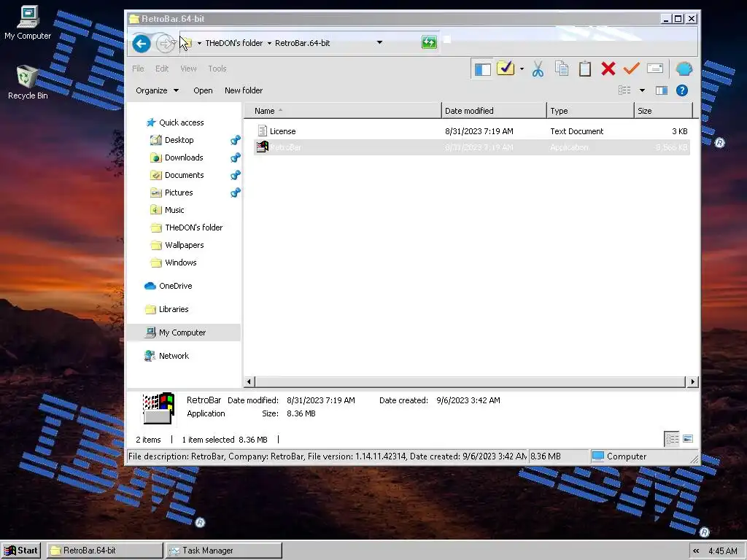Screen dimensions: 747x560
Task: Click the New folder button
Action: point(244,90)
